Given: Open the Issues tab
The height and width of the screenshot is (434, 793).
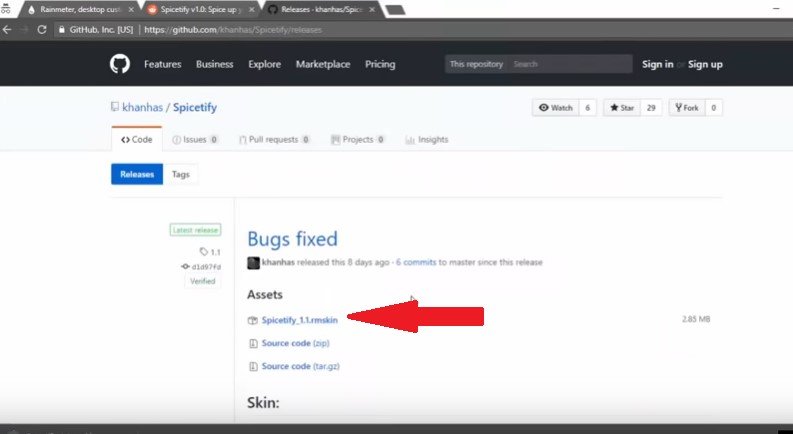Looking at the screenshot, I should 195,140.
